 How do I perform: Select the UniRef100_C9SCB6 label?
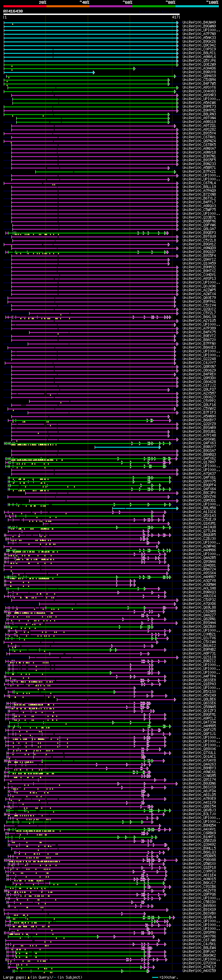click(x=199, y=886)
